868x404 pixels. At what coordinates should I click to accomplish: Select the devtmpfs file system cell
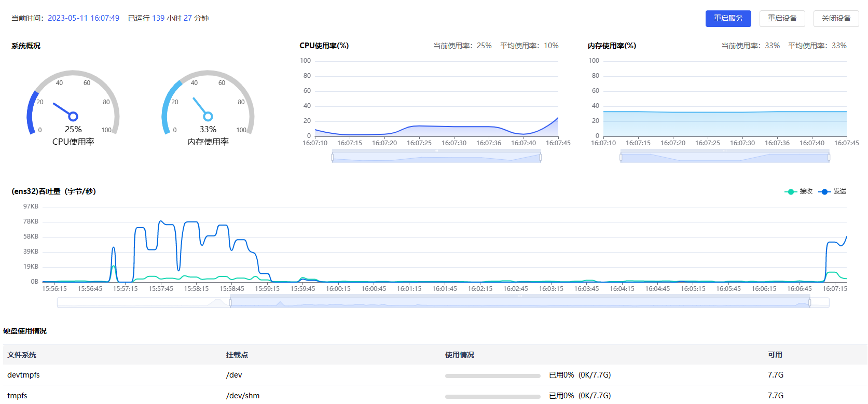pyautogui.click(x=23, y=375)
